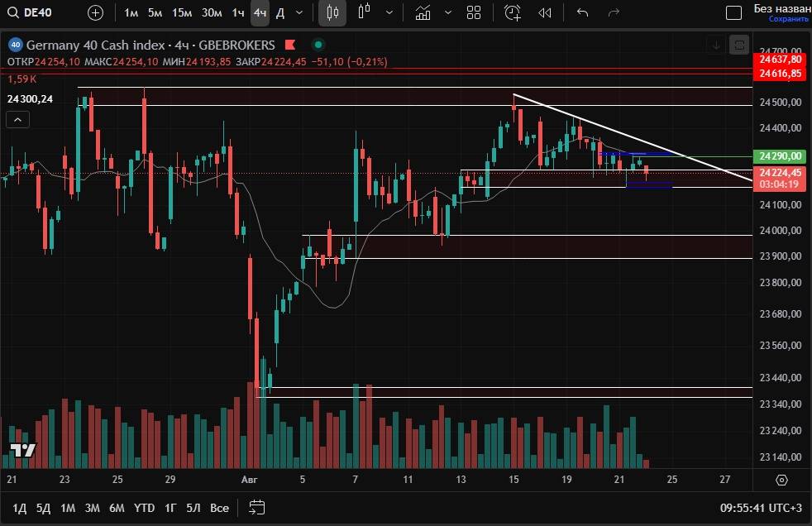Open the chart layout selector square
Image resolution: width=812 pixels, height=526 pixels.
point(733,12)
